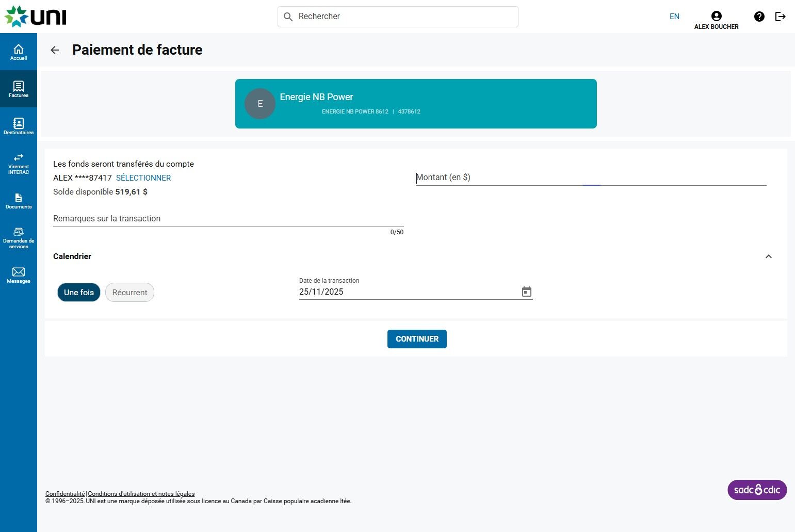This screenshot has width=795, height=532.
Task: Switch language to EN
Action: coord(674,17)
